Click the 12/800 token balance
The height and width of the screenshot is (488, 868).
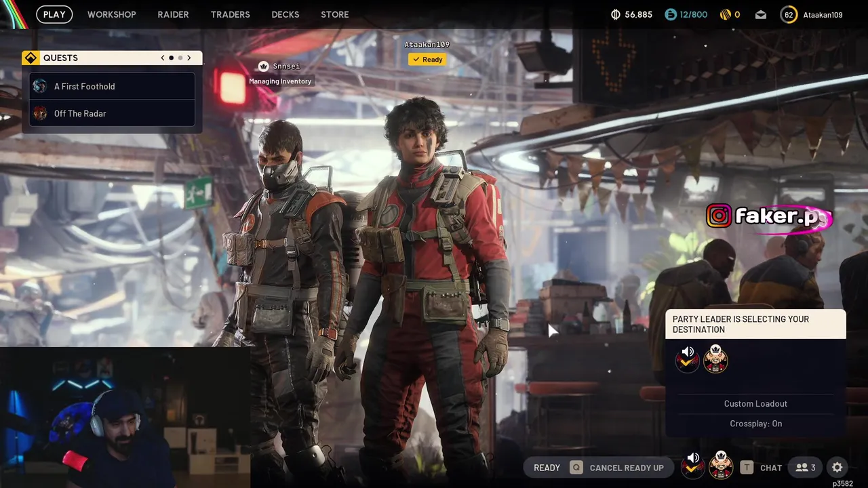tap(693, 14)
